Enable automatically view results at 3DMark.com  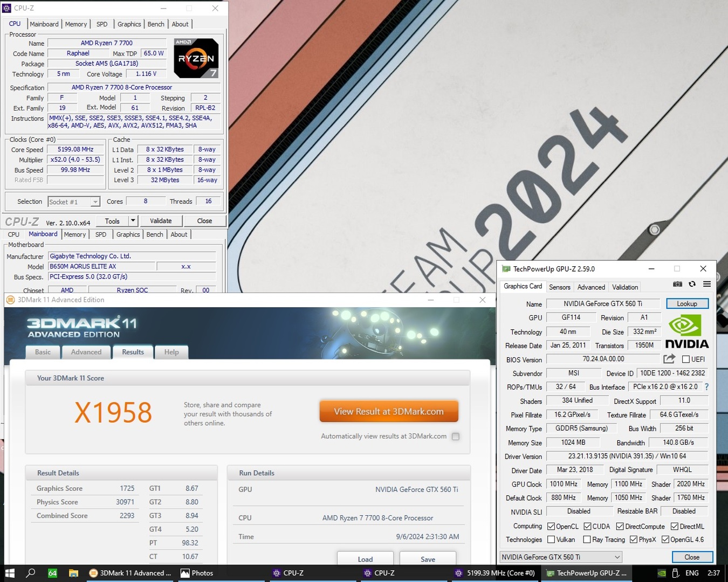[456, 436]
